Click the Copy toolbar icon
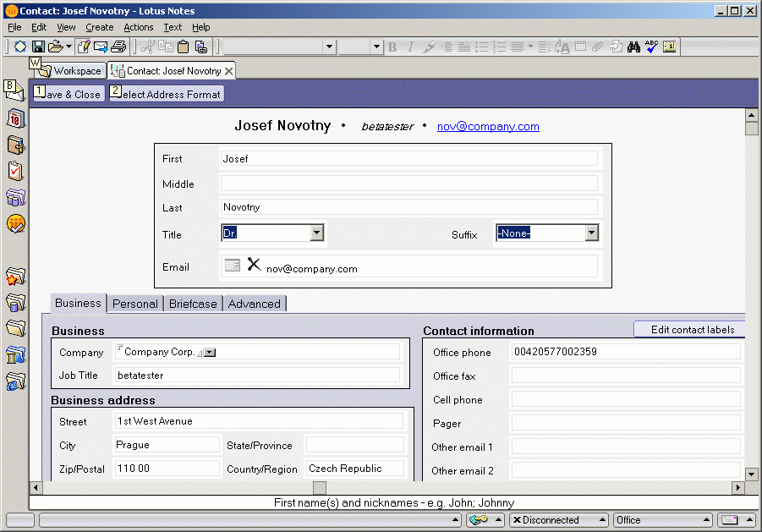762x532 pixels. click(x=166, y=47)
